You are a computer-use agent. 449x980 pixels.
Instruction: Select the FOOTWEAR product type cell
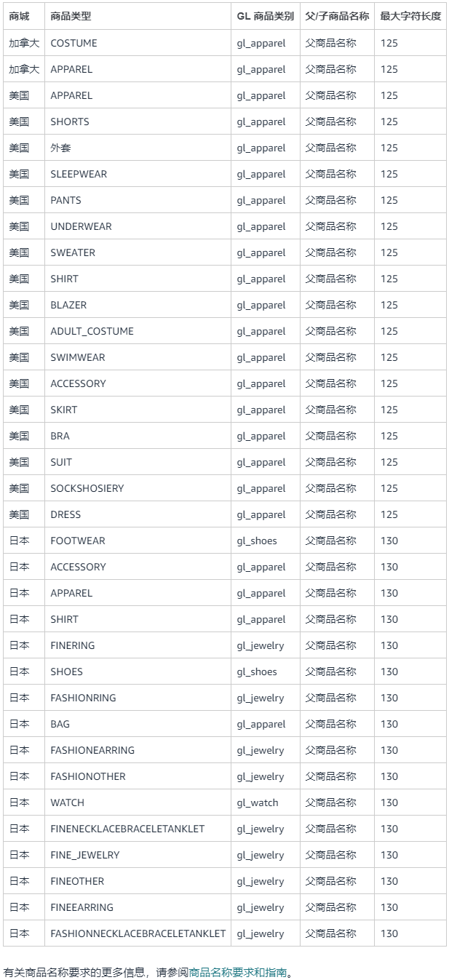pos(78,541)
